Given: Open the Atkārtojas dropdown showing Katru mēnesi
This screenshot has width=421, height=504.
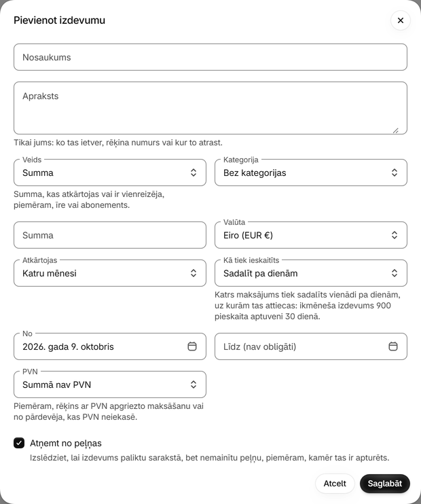Looking at the screenshot, I should (110, 273).
